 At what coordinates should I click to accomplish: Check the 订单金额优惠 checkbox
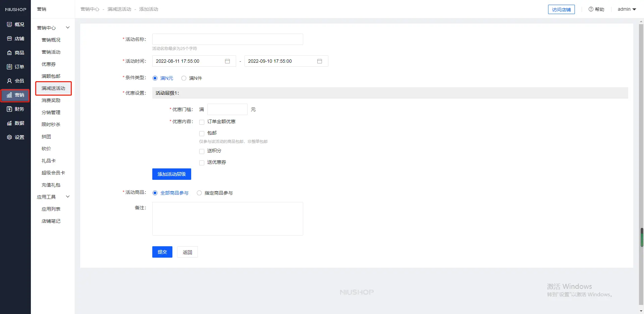tap(202, 122)
